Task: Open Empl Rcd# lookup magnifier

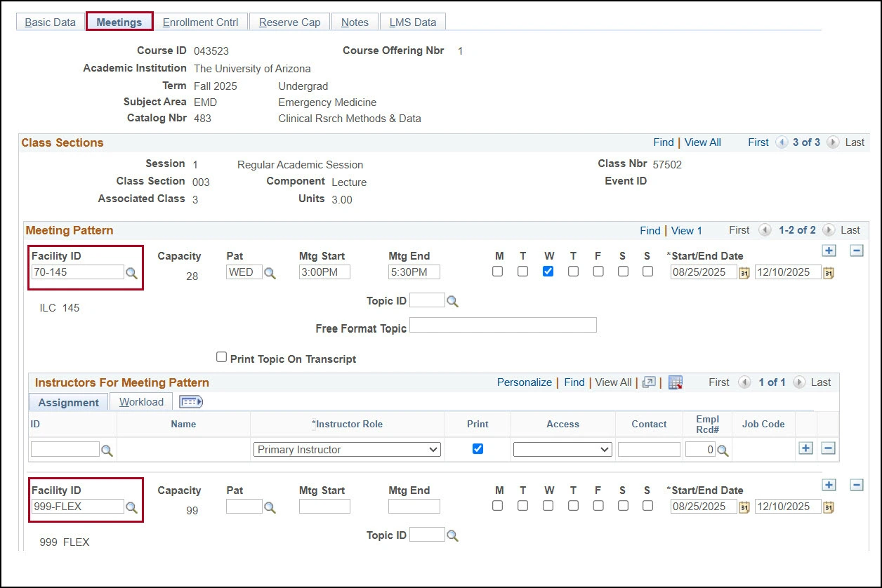Action: click(x=723, y=450)
